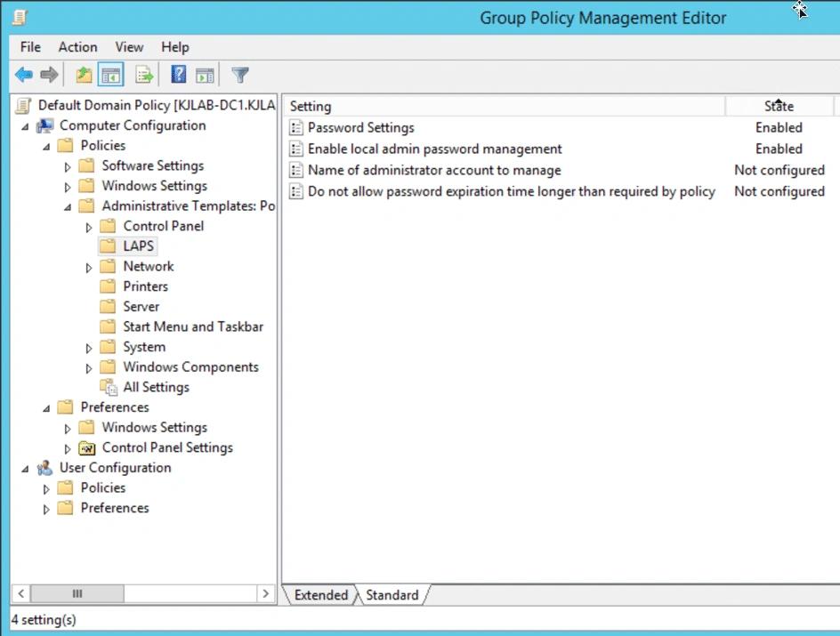This screenshot has width=840, height=636.
Task: Select Name of administrator account to manage
Action: (x=561, y=170)
